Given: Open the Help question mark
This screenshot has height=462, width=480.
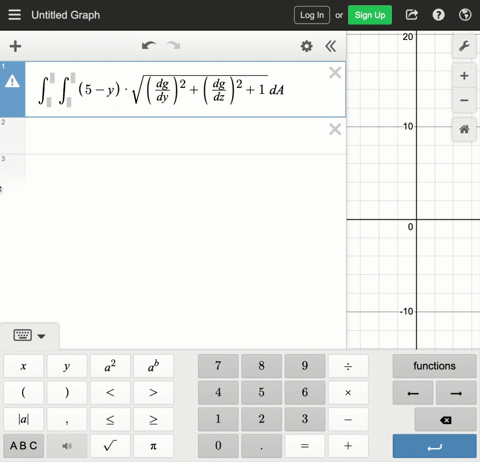Looking at the screenshot, I should pos(438,15).
